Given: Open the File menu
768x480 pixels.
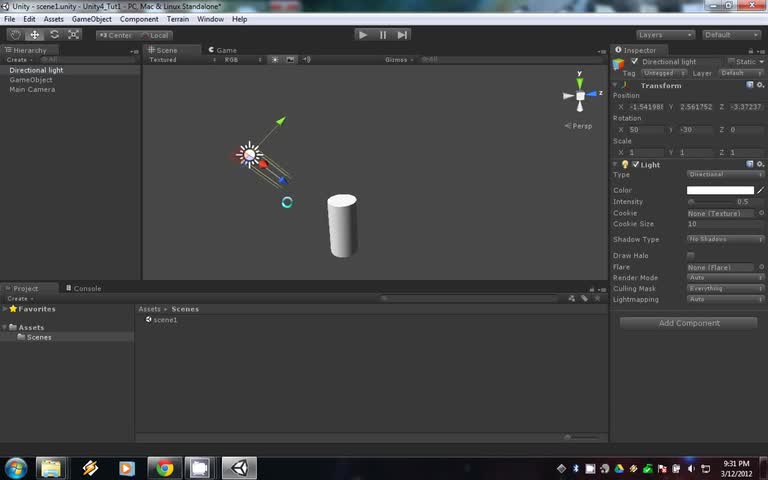Looking at the screenshot, I should [10, 19].
